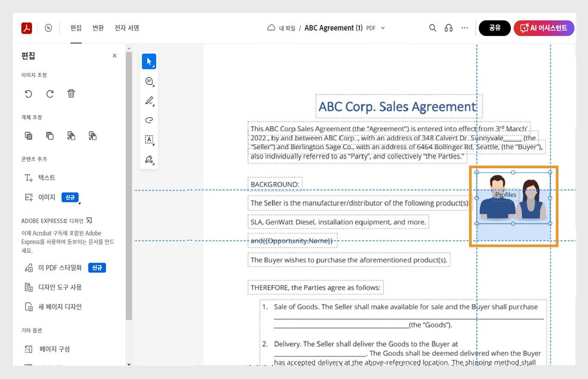The image size is (588, 379).
Task: Select the Profiles people image
Action: (x=513, y=198)
